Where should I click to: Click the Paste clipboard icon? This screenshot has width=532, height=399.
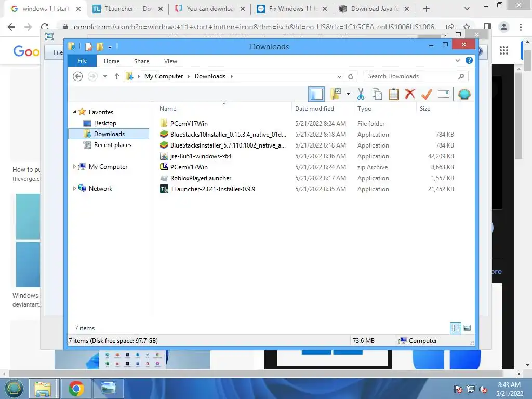tap(393, 94)
